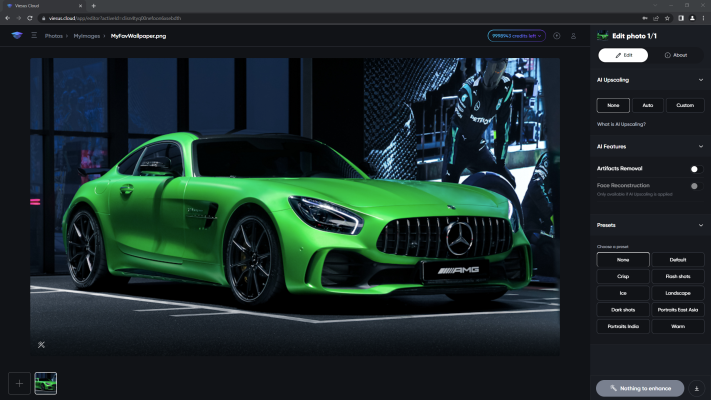Click the Nothing to enhance button
711x400 pixels.
(640, 388)
